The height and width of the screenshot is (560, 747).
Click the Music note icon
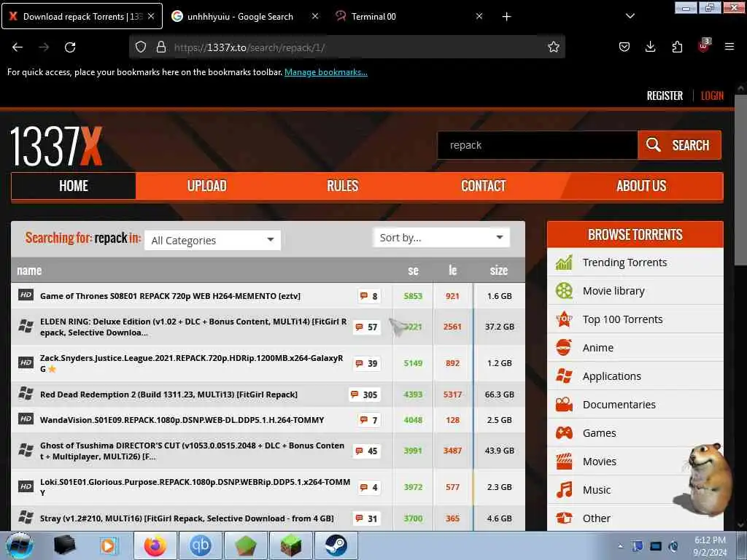coord(564,490)
